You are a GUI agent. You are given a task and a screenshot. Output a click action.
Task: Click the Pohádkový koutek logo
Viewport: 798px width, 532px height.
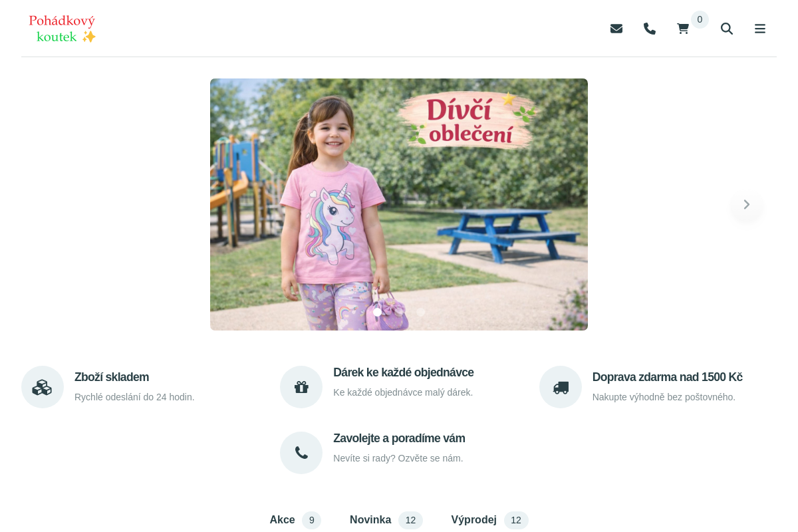pyautogui.click(x=62, y=29)
